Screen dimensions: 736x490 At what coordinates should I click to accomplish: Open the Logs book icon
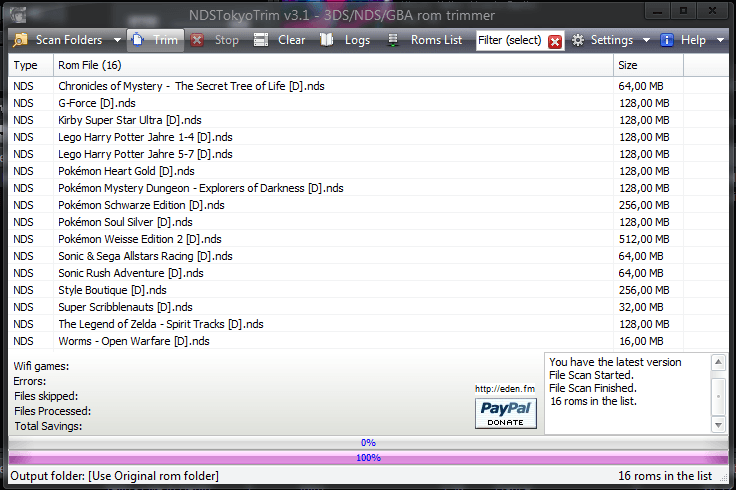[x=327, y=40]
